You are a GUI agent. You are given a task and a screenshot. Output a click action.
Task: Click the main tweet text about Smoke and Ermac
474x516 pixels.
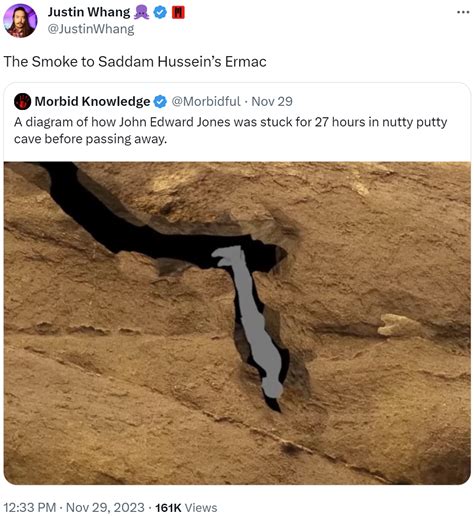point(135,62)
